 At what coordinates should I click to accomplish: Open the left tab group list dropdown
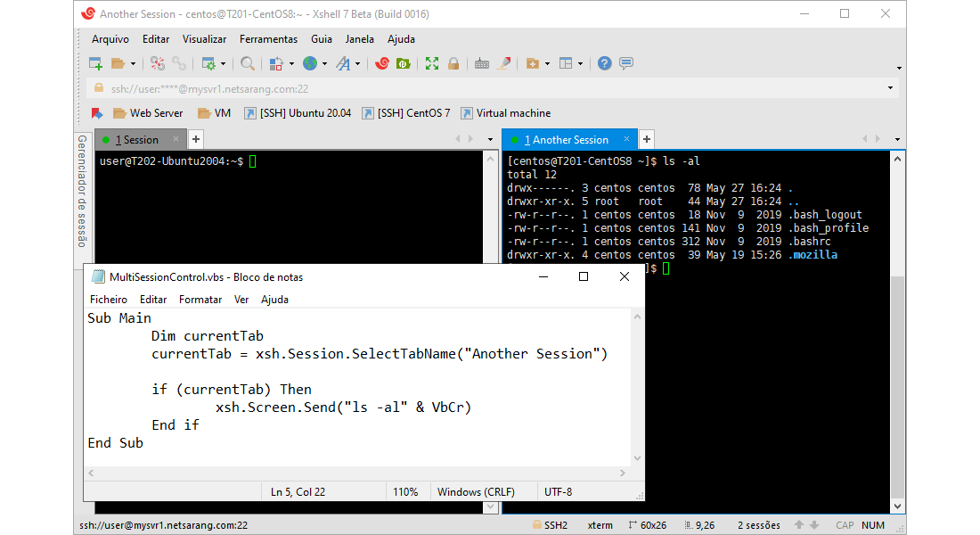[x=490, y=139]
